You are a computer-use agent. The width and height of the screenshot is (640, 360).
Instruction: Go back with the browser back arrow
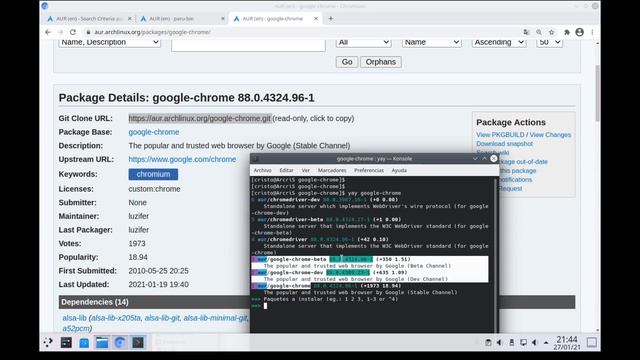coord(48,32)
